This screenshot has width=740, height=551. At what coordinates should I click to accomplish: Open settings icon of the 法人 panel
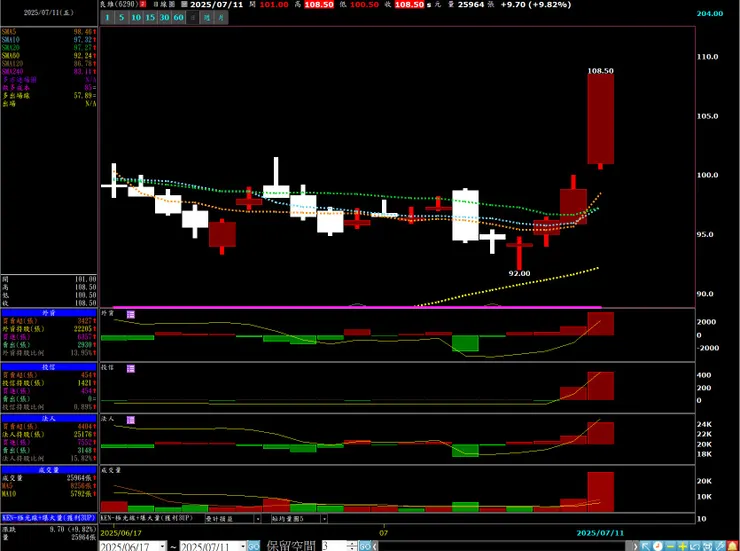tap(131, 420)
